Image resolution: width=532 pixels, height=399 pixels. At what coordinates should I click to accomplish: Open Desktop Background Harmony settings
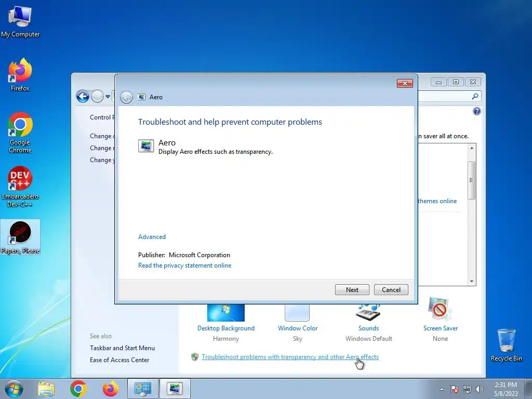click(226, 323)
